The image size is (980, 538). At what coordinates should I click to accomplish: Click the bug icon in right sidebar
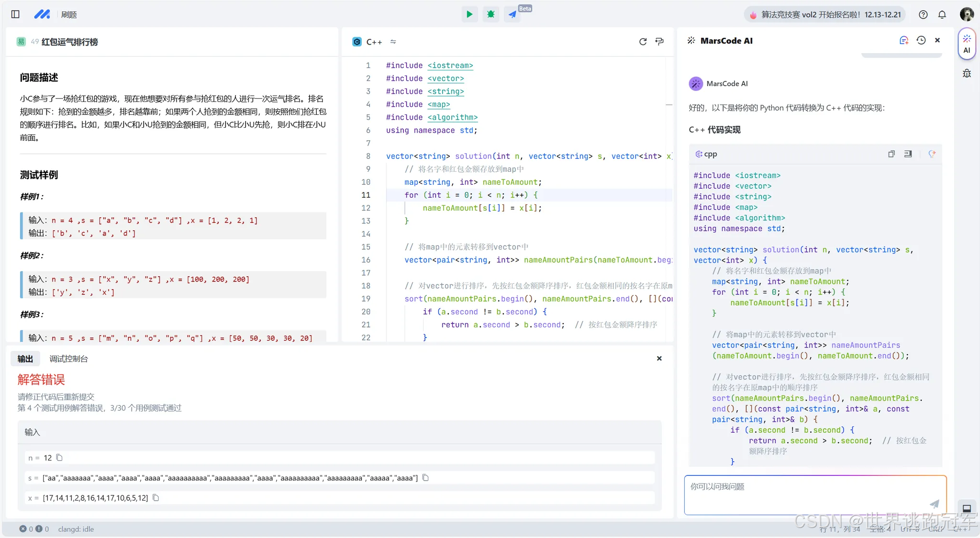(967, 73)
